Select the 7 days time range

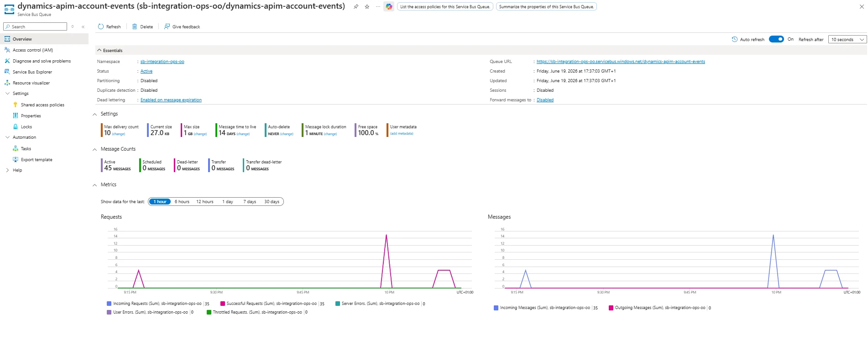[250, 201]
